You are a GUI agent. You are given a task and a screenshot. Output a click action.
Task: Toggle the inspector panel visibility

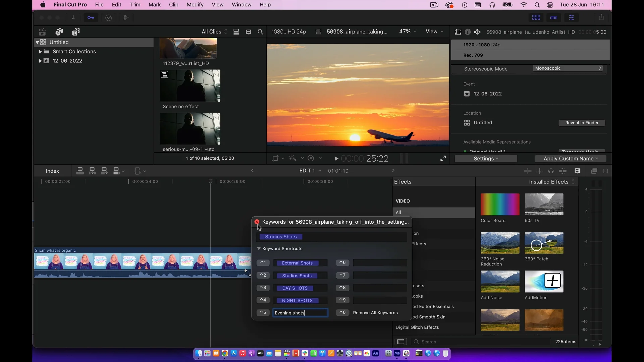[572, 17]
